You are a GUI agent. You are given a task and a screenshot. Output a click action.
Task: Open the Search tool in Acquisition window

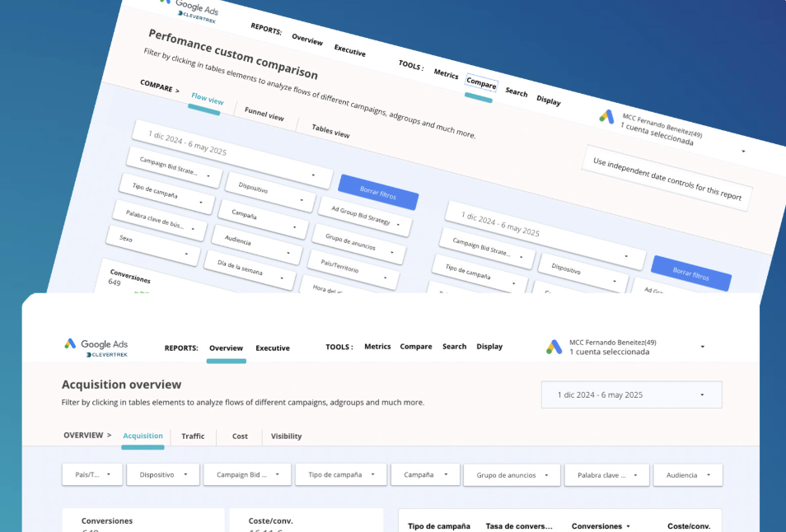454,347
